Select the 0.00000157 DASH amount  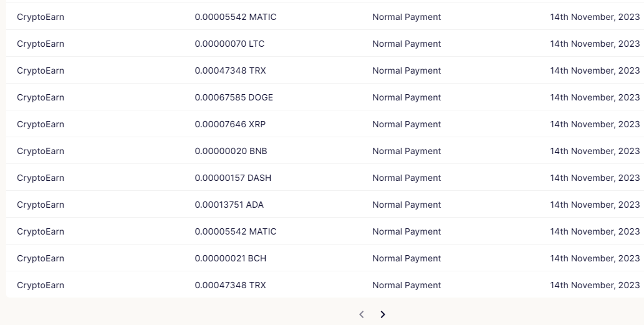pos(233,178)
